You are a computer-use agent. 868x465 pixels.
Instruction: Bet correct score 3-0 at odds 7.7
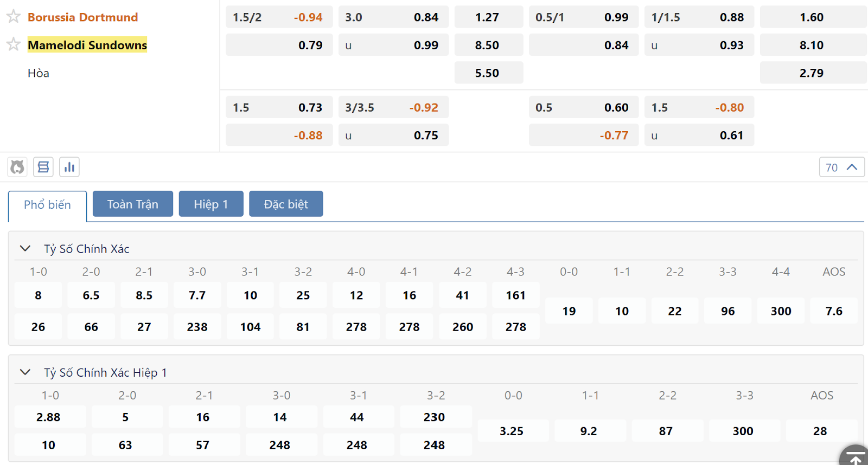pyautogui.click(x=197, y=295)
